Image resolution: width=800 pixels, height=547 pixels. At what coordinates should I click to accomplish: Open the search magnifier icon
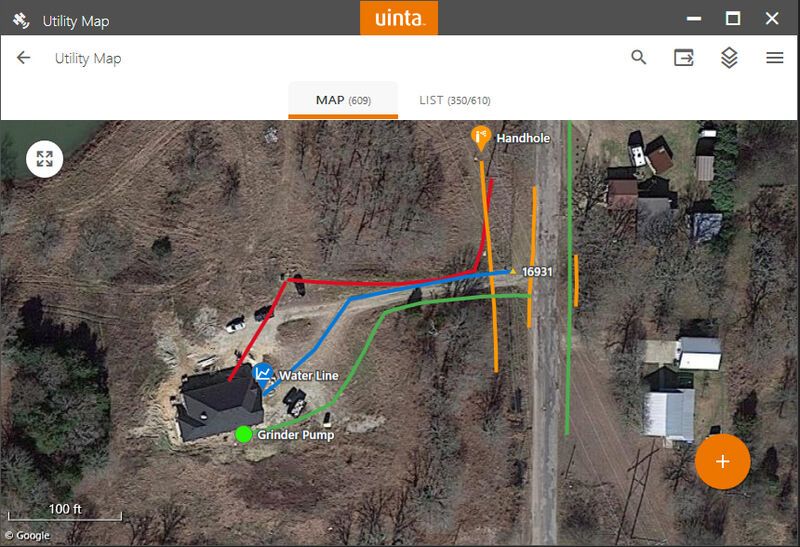pos(638,57)
